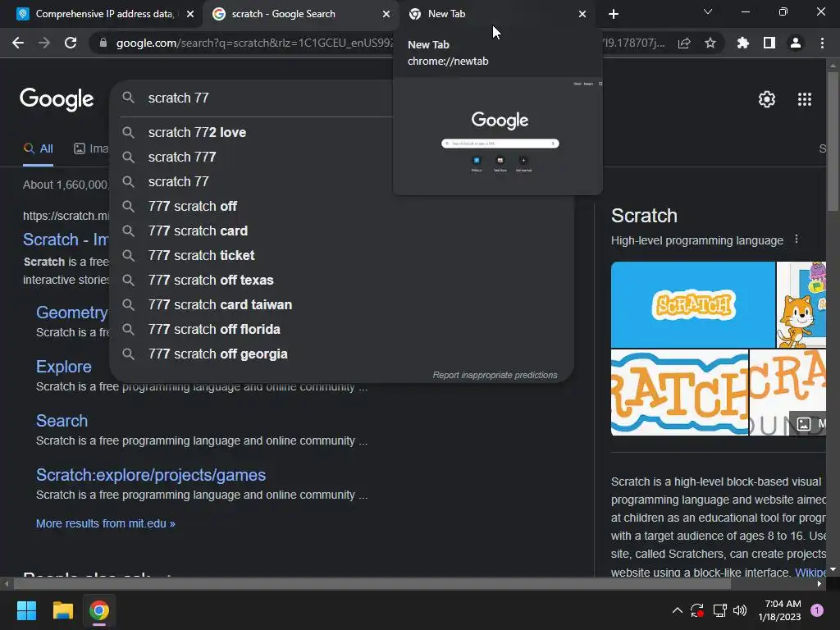Click the horizontal scrollbar at page bottom
This screenshot has height=630, width=840.
tap(372, 583)
